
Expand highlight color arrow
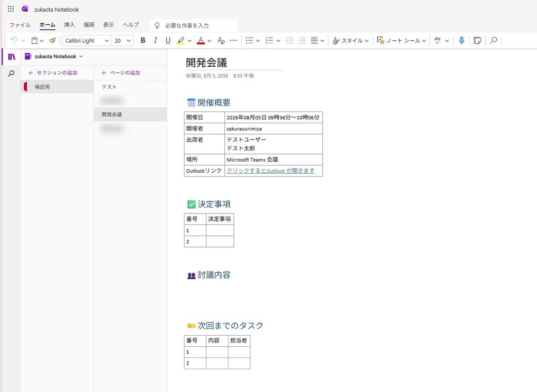click(189, 41)
